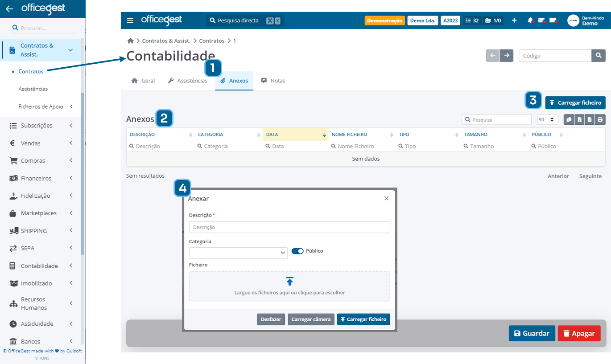Viewport: 611px width, 364px height.
Task: Open the messages envelope icon
Action: point(541,20)
